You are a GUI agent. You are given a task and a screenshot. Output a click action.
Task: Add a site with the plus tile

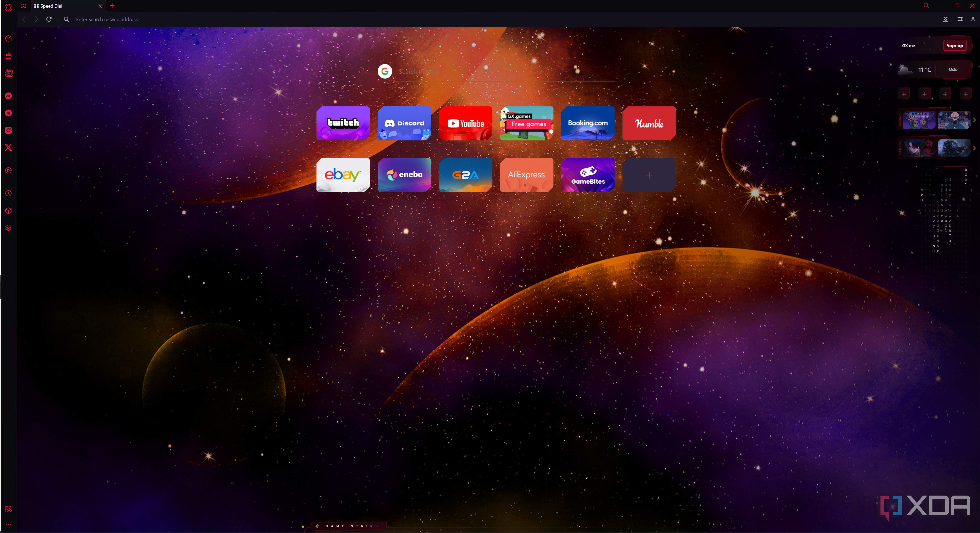point(650,175)
